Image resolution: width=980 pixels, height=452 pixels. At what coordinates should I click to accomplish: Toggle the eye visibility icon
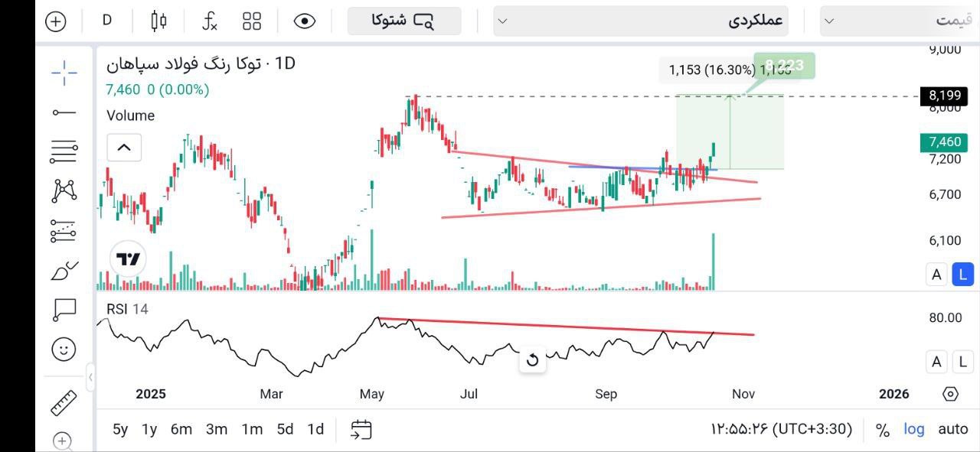click(305, 21)
